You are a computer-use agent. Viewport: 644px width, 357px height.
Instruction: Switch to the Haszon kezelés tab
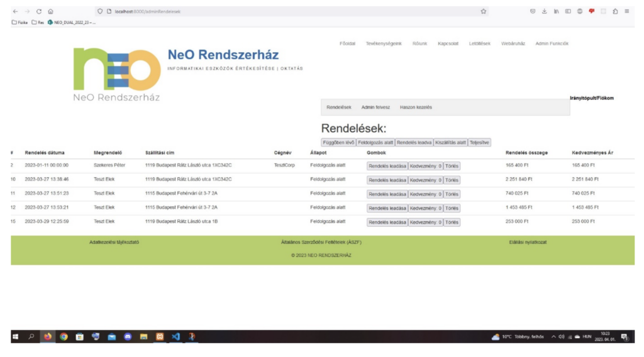[416, 107]
